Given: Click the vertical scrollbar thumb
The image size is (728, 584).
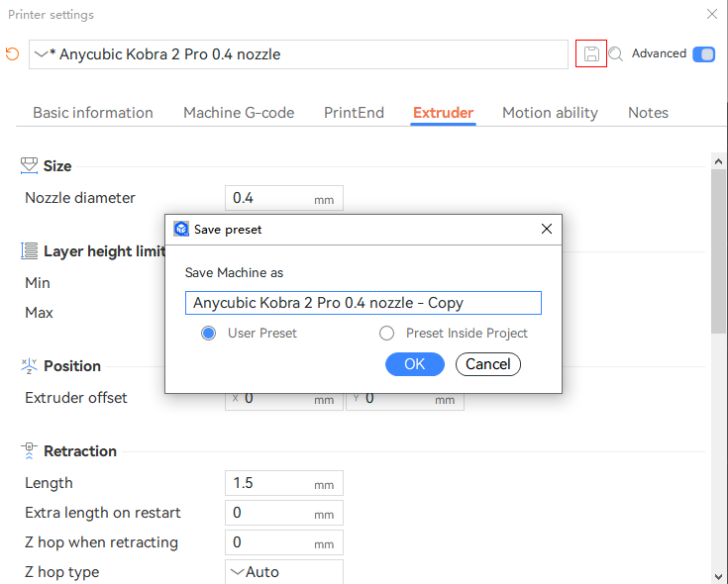Looking at the screenshot, I should 718,251.
